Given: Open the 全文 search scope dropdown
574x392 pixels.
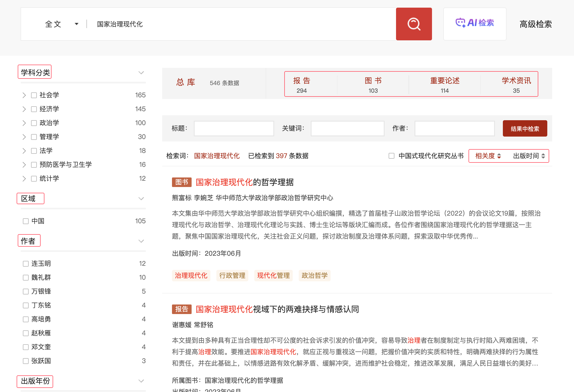Looking at the screenshot, I should point(62,24).
